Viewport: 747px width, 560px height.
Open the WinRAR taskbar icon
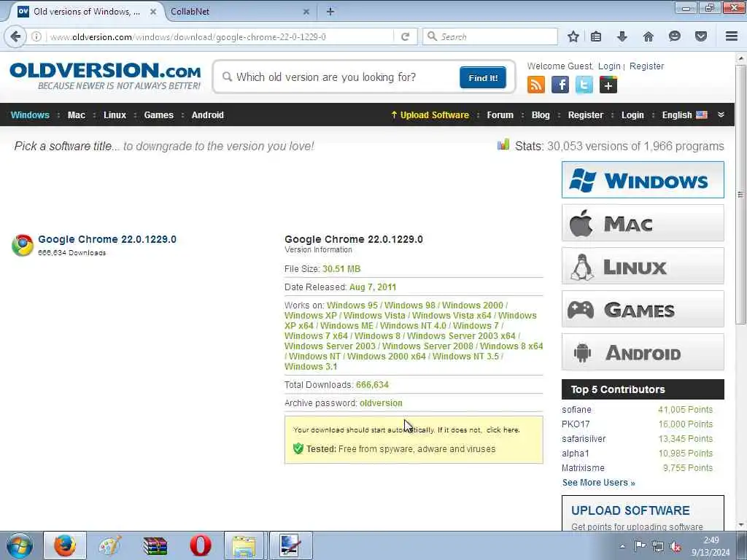[155, 545]
